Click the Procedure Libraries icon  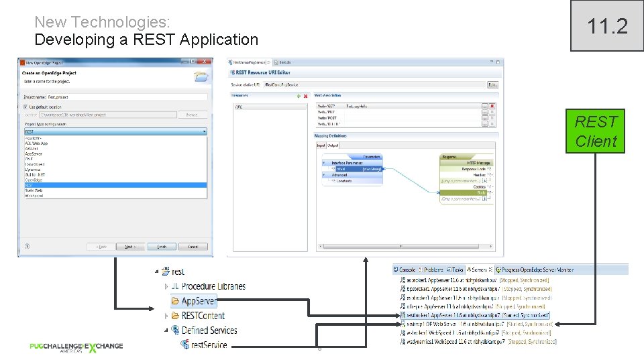175,286
